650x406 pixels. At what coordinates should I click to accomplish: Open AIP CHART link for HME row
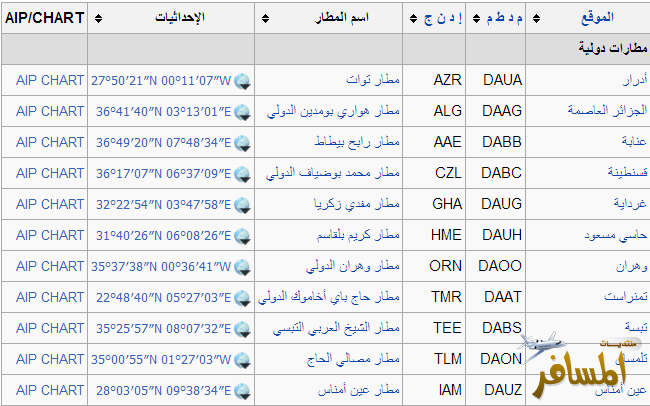[50, 235]
